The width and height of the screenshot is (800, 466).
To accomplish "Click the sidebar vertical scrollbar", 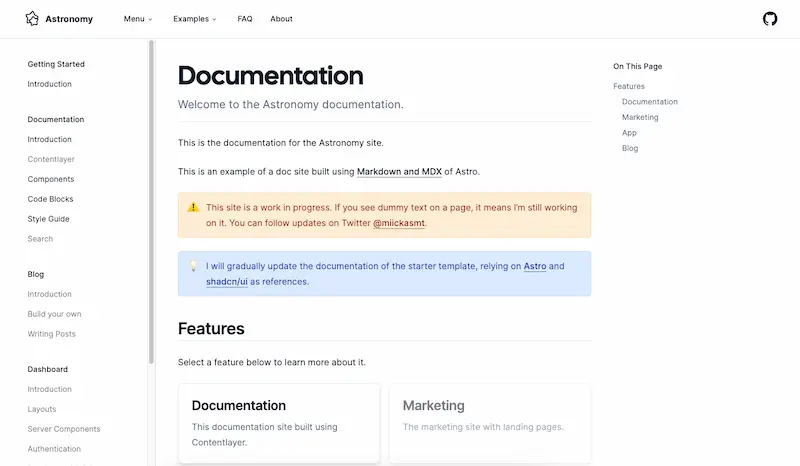I will point(151,200).
